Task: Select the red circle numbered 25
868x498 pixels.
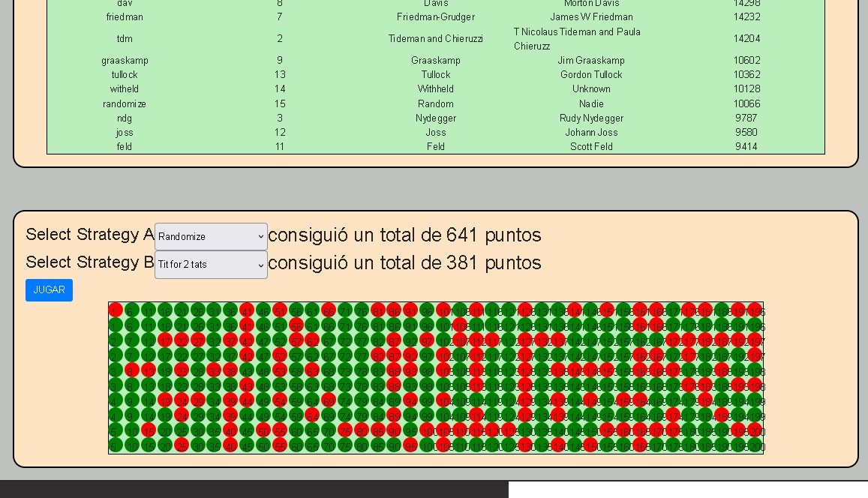Action: click(181, 445)
